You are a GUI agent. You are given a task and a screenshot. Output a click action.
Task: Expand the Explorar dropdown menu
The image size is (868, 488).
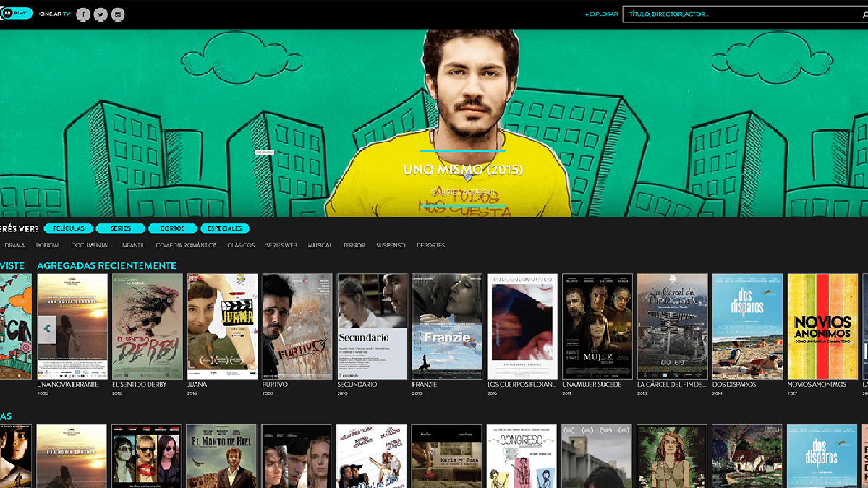click(x=602, y=14)
